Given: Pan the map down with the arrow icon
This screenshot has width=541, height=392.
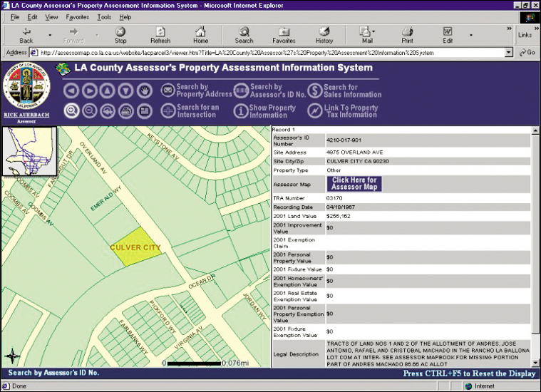Looking at the screenshot, I should [125, 91].
